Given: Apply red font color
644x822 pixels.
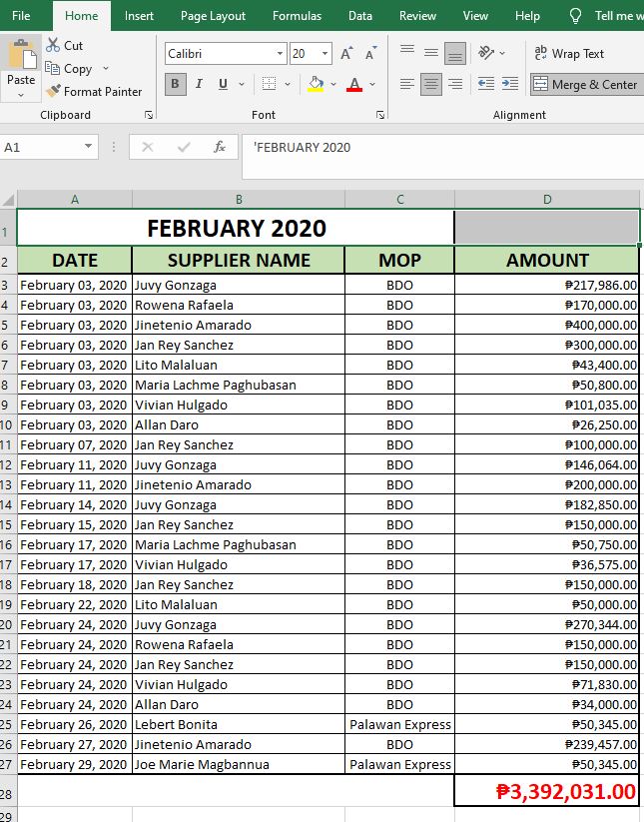Looking at the screenshot, I should click(x=354, y=84).
